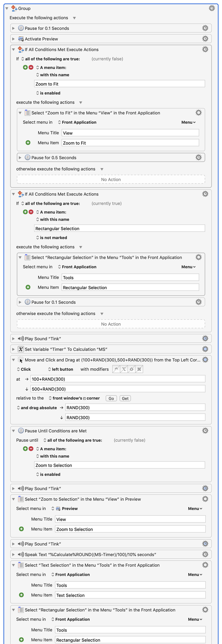Open the “left button” popup

(x=60, y=369)
